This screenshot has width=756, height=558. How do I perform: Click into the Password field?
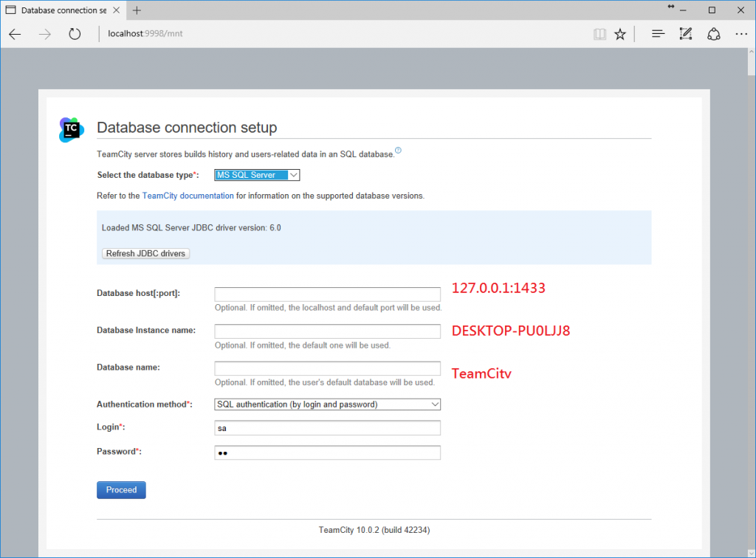(327, 452)
